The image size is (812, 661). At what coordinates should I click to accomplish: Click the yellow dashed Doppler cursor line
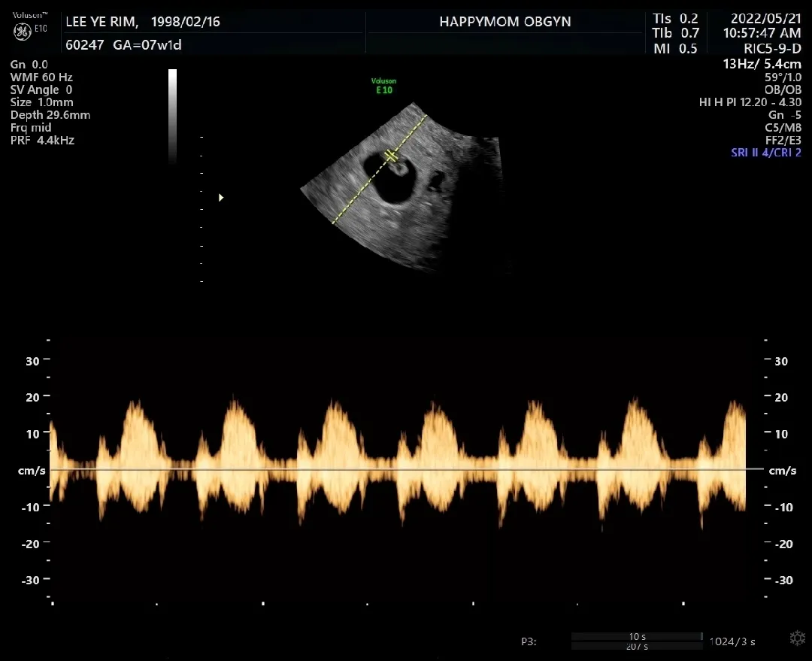[x=379, y=169]
